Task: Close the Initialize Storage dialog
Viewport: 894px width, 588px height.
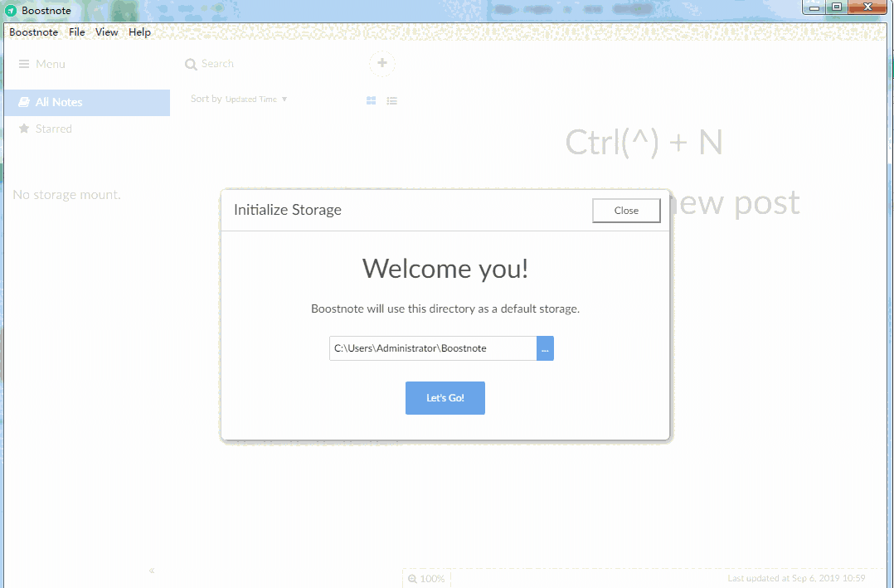Action: click(626, 211)
